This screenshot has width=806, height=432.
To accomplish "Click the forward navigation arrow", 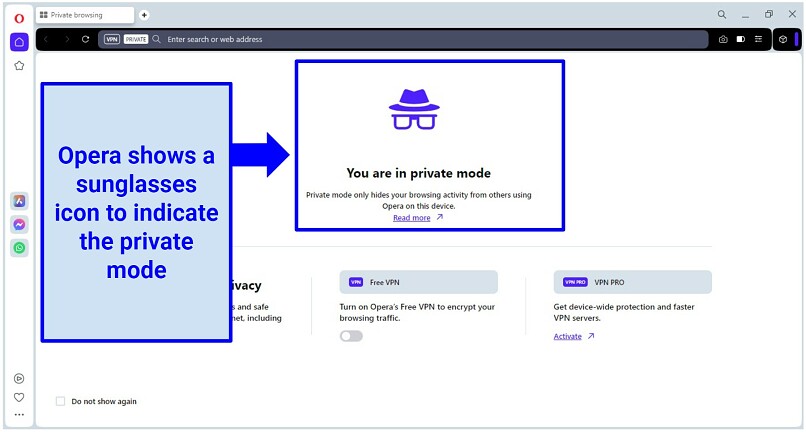I will (x=67, y=39).
